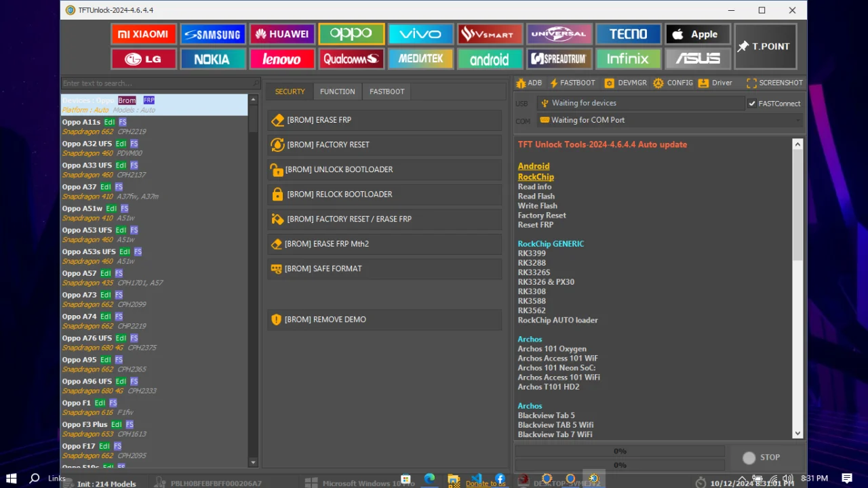Image resolution: width=868 pixels, height=488 pixels.
Task: Click [BROM] RELOCK BOOTLOADER
Action: [x=384, y=195]
